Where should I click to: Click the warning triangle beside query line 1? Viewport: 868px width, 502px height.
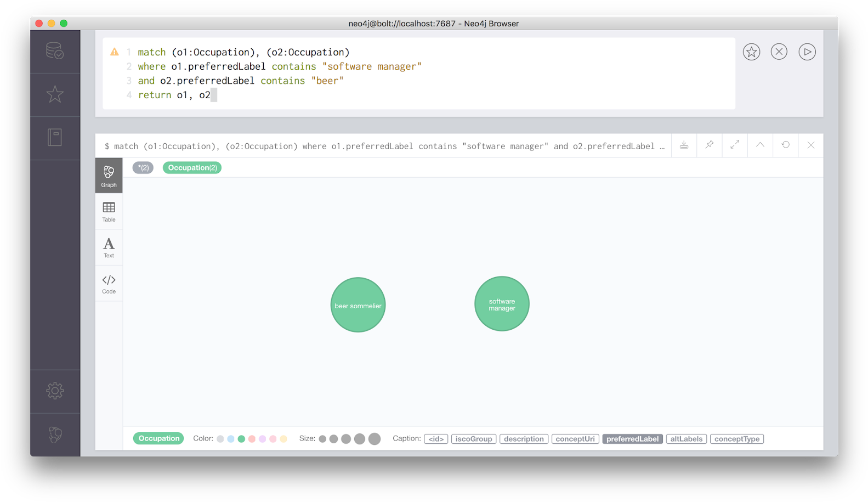[x=115, y=52]
